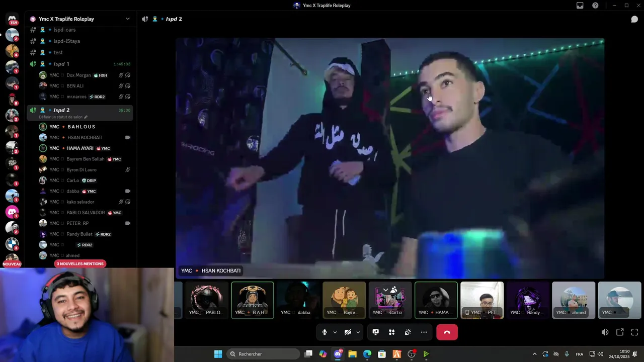Open server icon with badge 4
644x362 pixels.
pyautogui.click(x=12, y=51)
